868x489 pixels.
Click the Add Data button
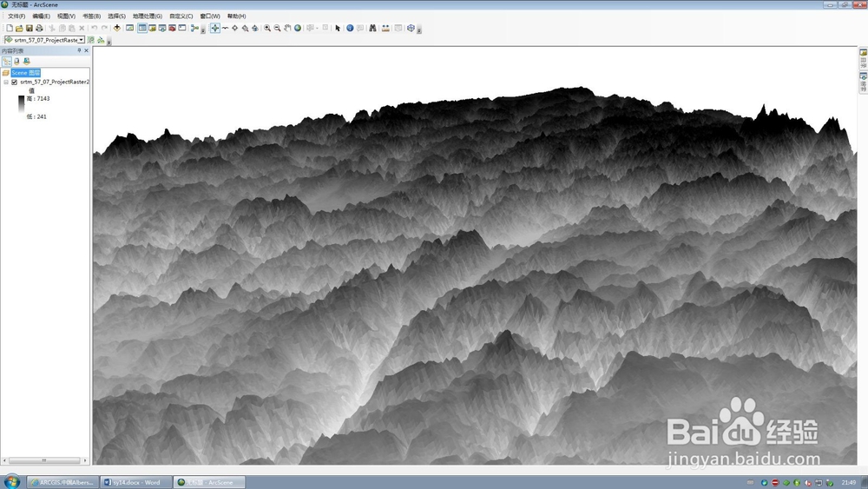(x=117, y=28)
